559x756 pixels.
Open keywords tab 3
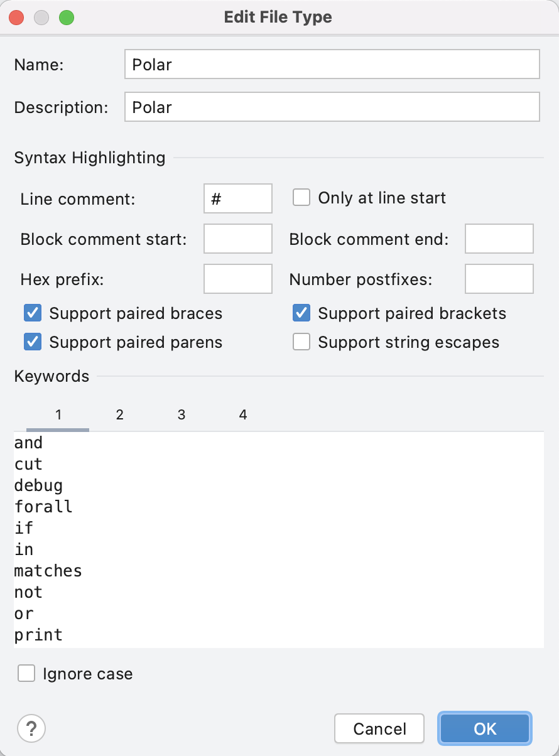coord(181,414)
